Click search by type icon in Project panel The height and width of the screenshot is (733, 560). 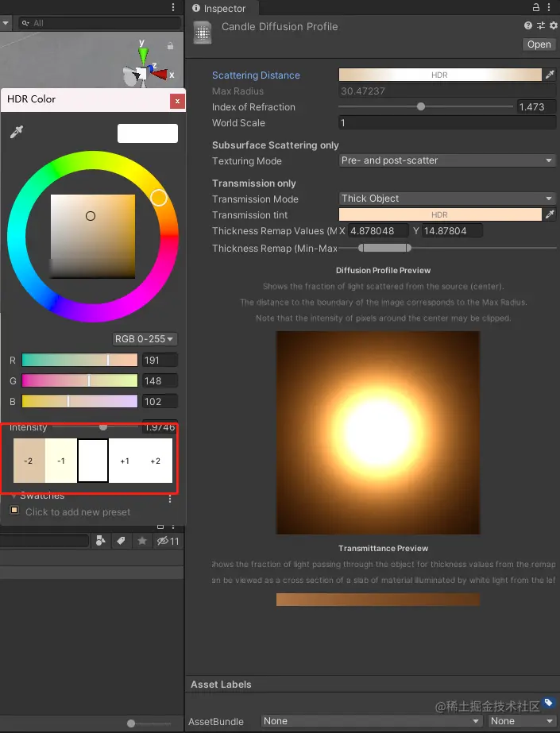point(101,541)
